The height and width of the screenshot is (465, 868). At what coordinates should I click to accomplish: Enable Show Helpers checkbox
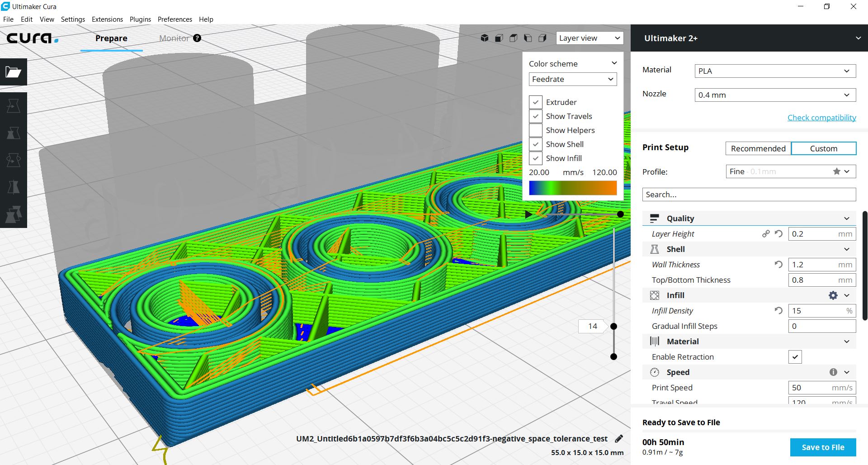point(536,130)
